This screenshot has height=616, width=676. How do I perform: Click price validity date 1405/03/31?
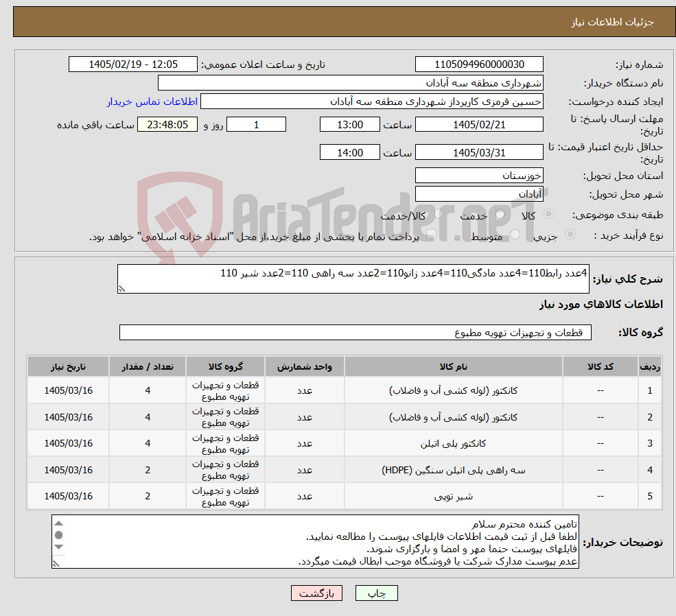pyautogui.click(x=479, y=152)
